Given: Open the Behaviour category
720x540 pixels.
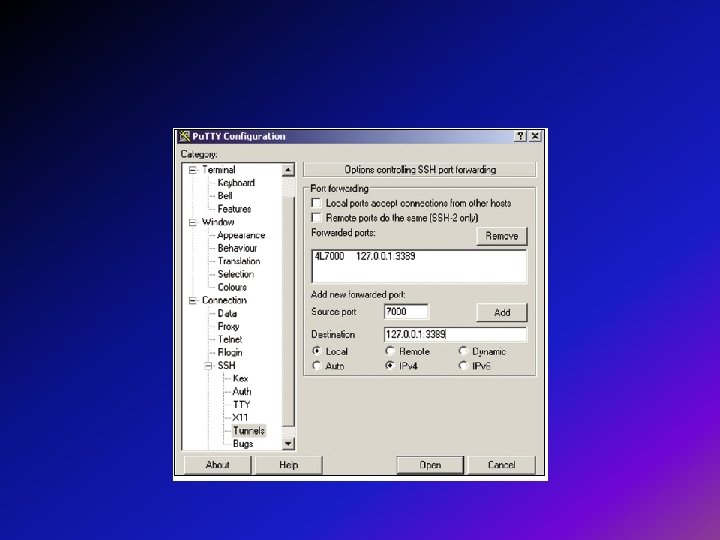Looking at the screenshot, I should pos(237,248).
